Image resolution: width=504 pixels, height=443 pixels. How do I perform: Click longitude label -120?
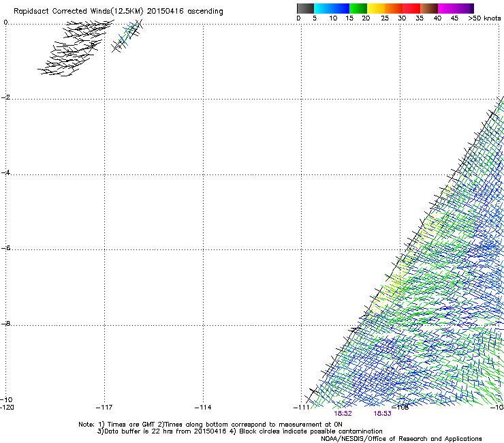(7, 408)
